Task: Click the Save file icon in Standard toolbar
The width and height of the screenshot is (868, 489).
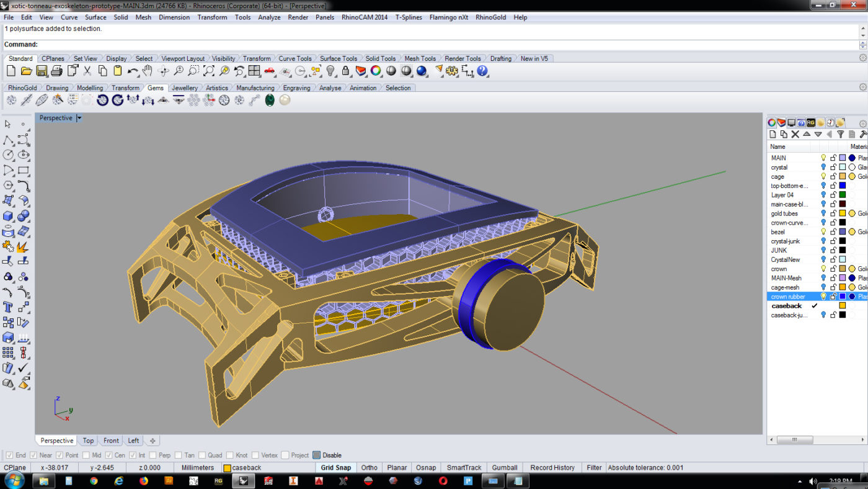Action: coord(42,71)
